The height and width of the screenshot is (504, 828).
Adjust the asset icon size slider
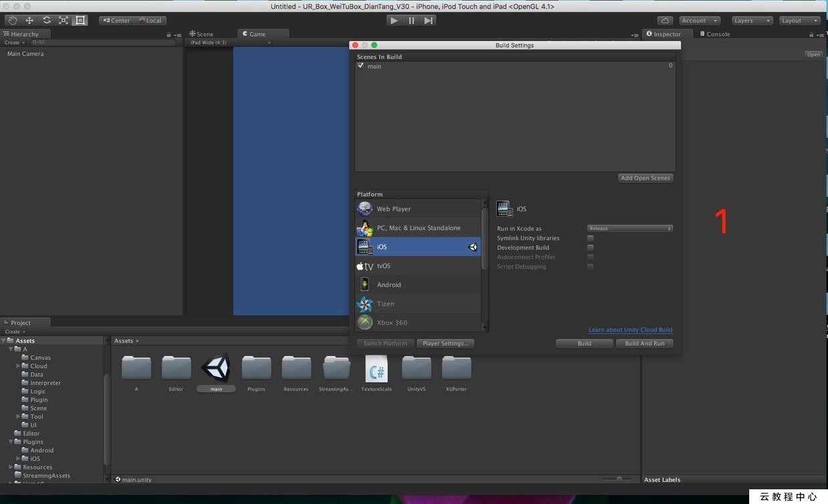click(x=619, y=479)
